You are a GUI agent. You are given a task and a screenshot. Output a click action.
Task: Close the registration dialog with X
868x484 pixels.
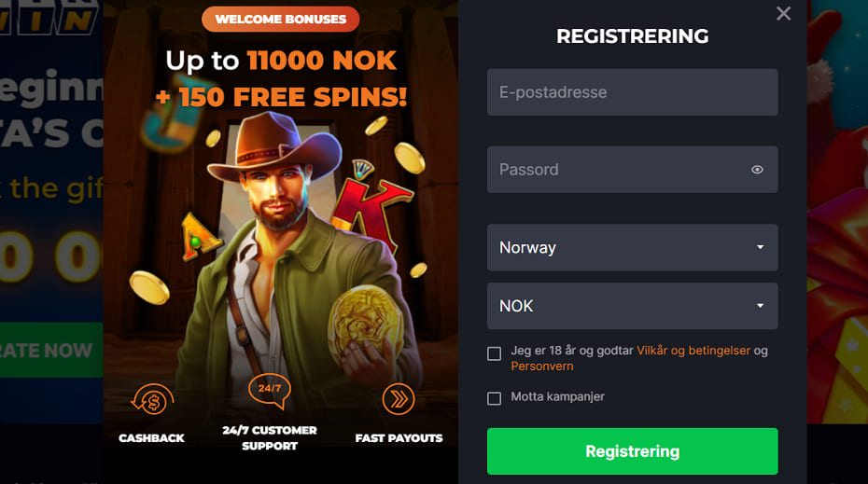[783, 13]
